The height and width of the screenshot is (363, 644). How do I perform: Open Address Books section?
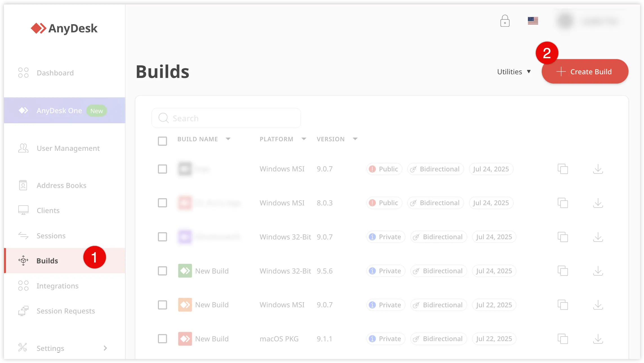click(61, 185)
